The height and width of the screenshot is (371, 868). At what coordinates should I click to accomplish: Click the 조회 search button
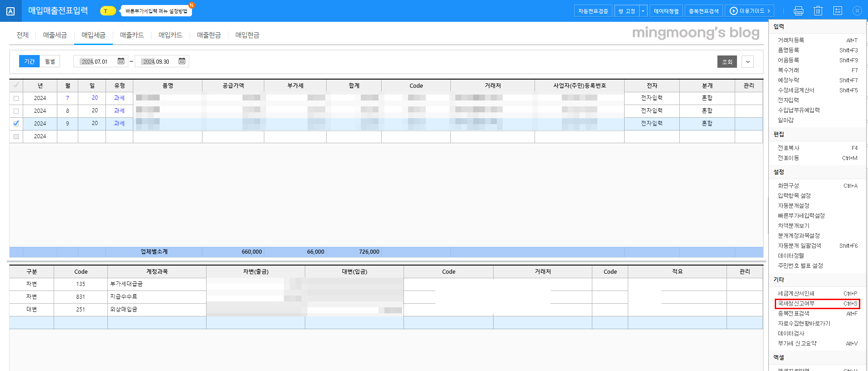pyautogui.click(x=727, y=62)
